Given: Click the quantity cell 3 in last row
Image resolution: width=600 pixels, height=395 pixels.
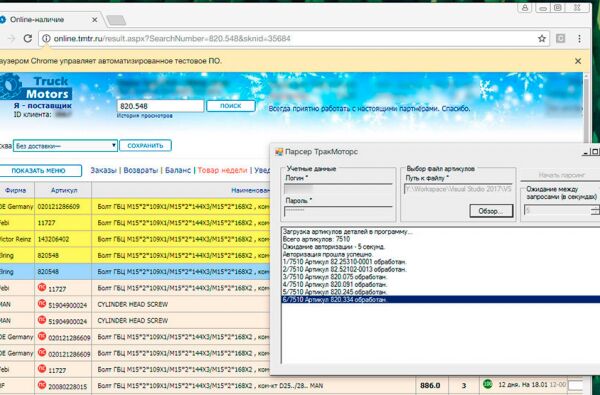Looking at the screenshot, I should coord(464,385).
